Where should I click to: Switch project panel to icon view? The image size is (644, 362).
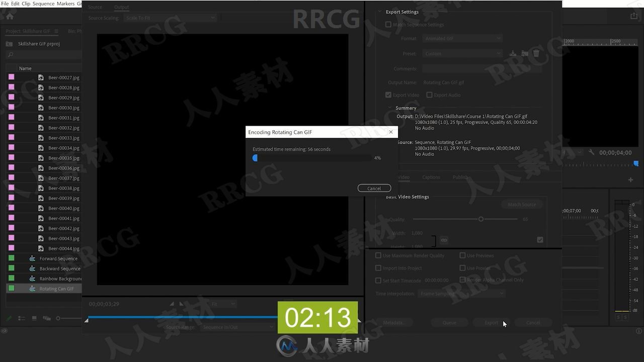coord(34,318)
